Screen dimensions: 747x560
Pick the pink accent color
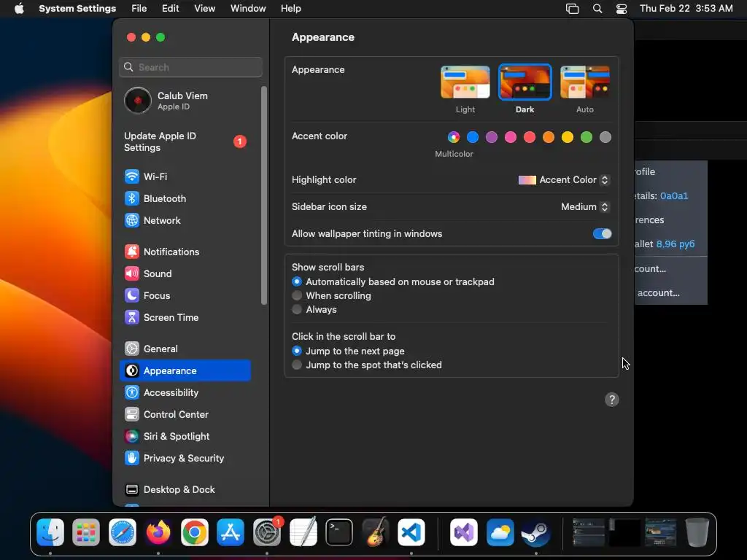click(x=511, y=138)
